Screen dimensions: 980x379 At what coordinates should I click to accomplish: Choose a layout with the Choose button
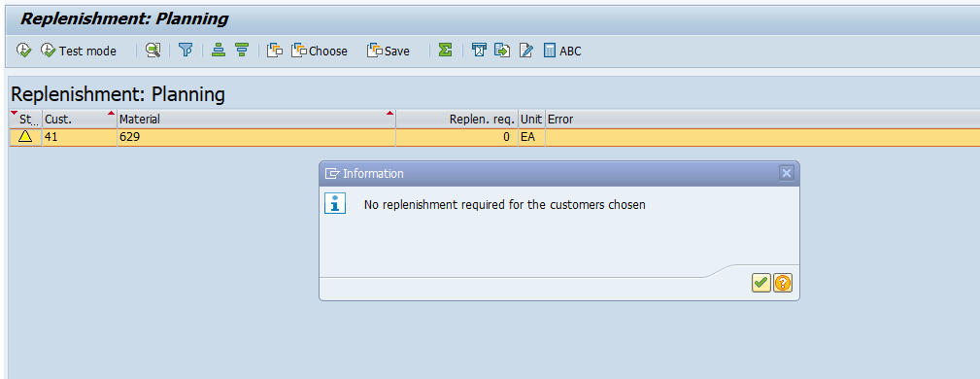(x=320, y=51)
